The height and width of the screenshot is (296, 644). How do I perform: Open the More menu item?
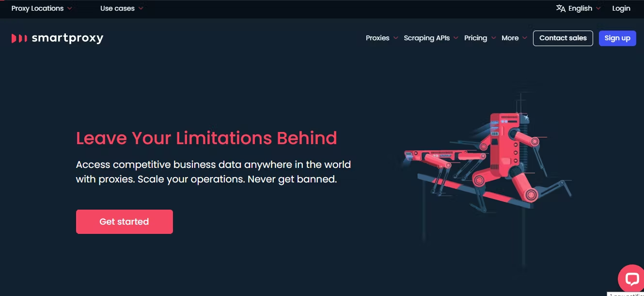tap(510, 38)
